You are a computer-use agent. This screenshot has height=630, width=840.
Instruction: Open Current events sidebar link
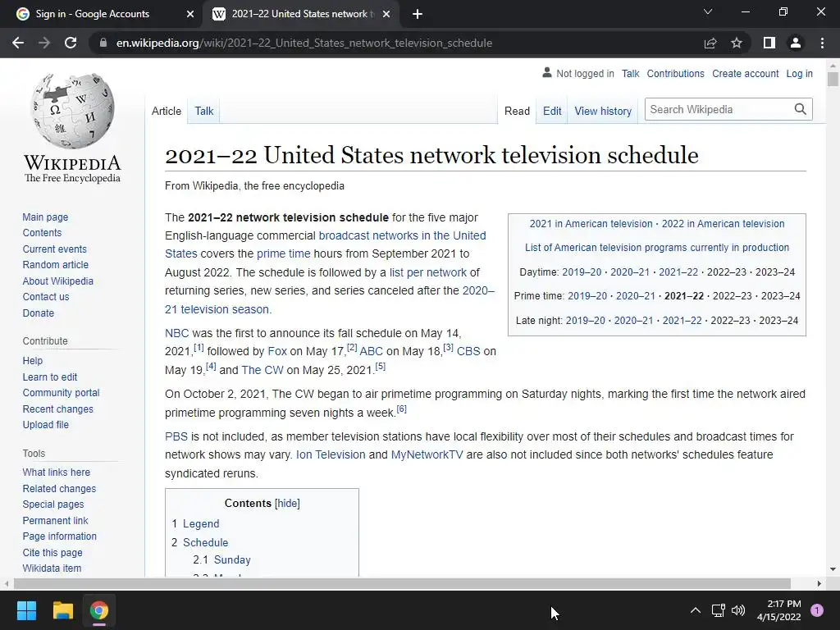click(x=54, y=249)
